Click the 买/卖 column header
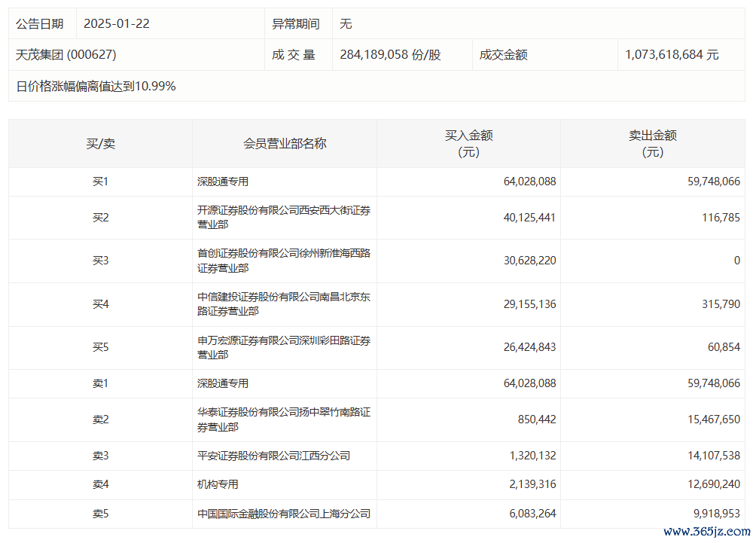The width and height of the screenshot is (756, 543). (x=100, y=143)
